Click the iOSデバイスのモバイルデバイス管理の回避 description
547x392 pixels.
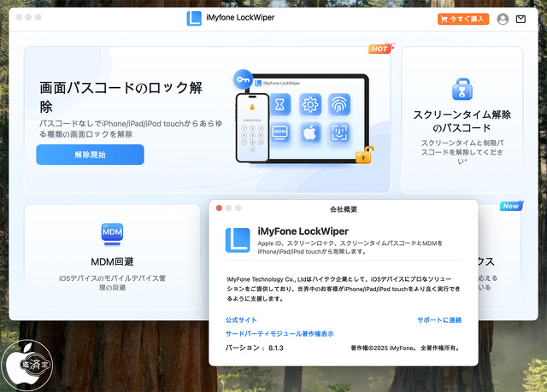112,283
